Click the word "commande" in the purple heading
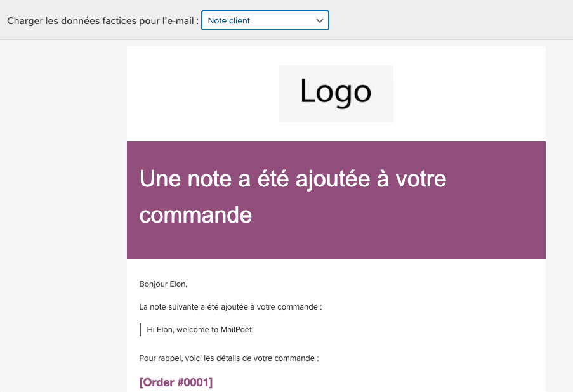The image size is (573, 392). click(195, 215)
